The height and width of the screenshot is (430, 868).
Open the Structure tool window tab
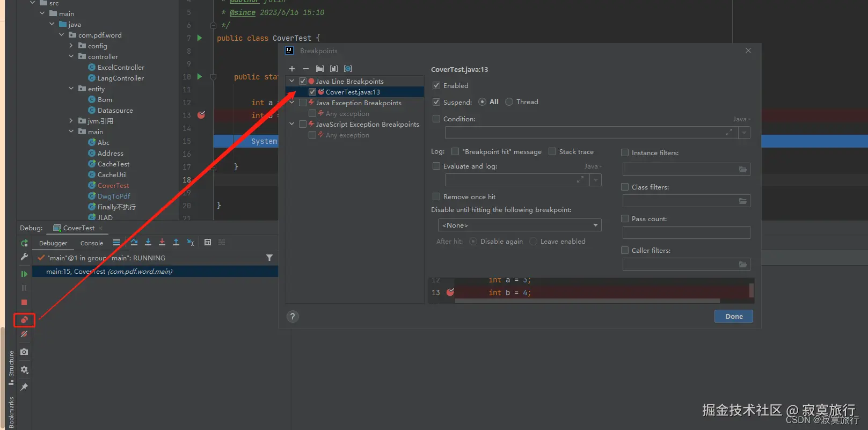point(11,367)
